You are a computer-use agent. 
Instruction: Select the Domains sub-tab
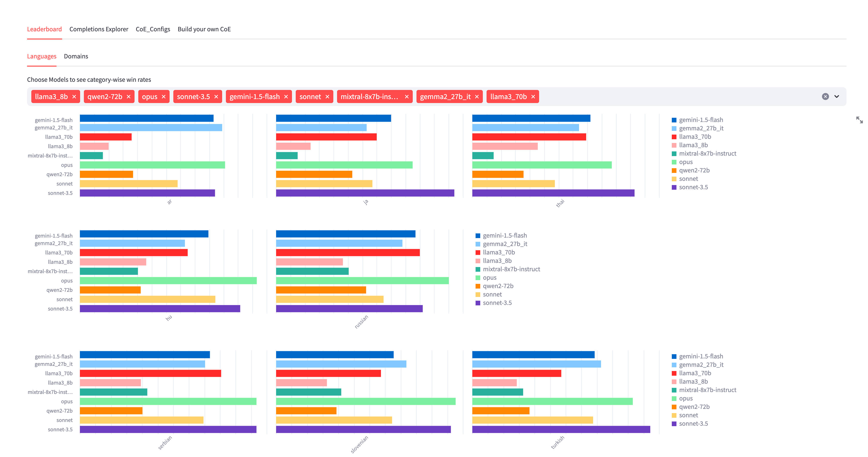(x=76, y=56)
